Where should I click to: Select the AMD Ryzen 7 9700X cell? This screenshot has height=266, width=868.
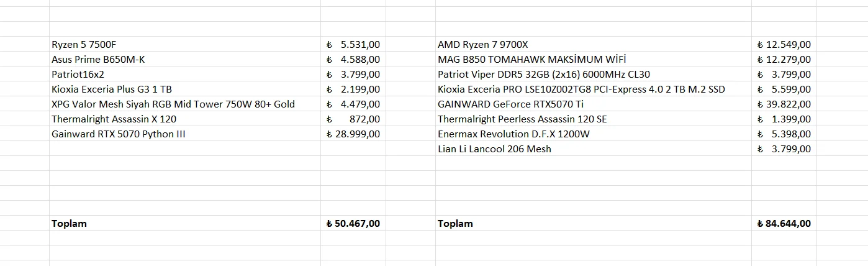(x=594, y=44)
